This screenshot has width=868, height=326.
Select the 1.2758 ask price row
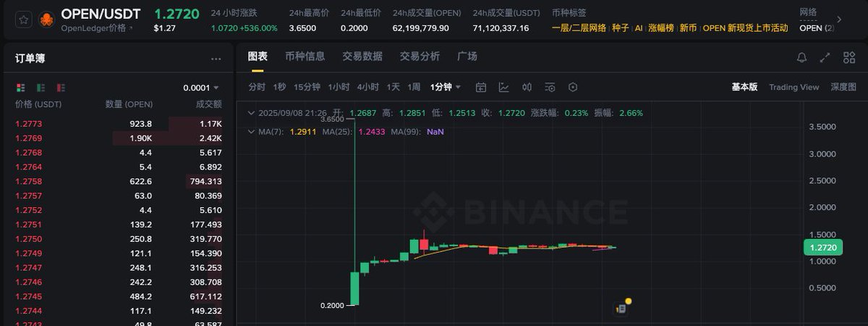[x=29, y=181]
